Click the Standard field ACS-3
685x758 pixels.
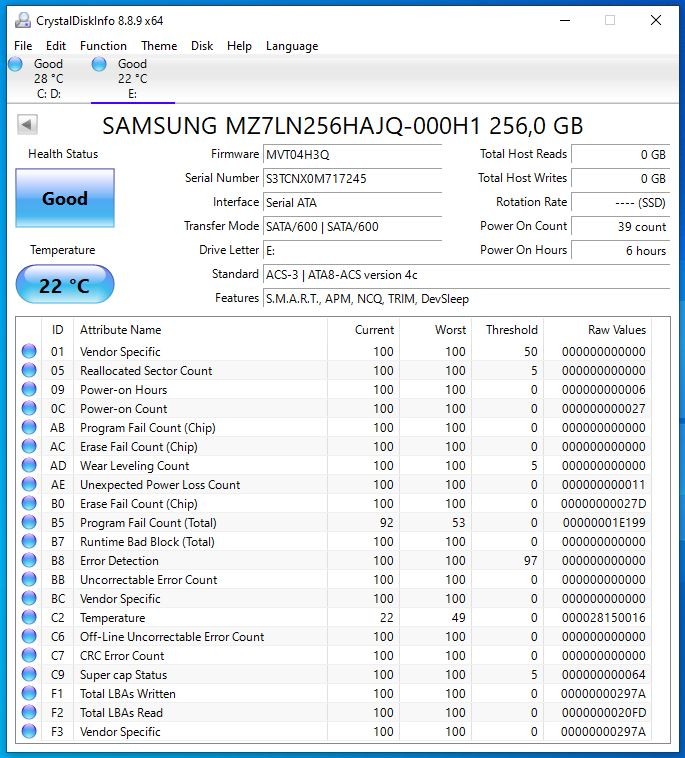pyautogui.click(x=466, y=275)
